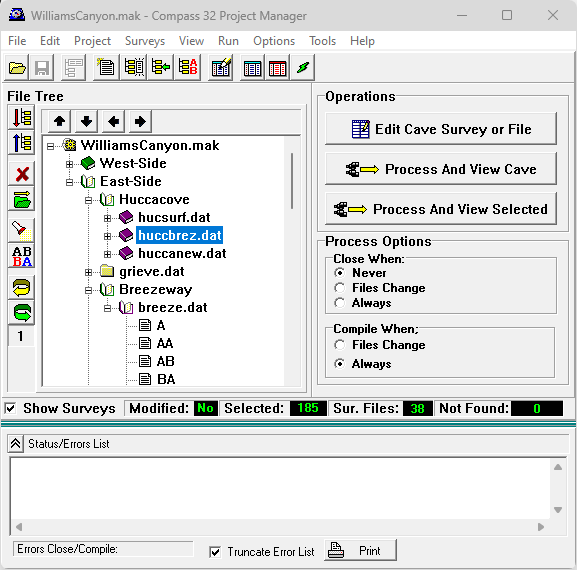Viewport: 577px width, 570px height.
Task: Click the AB BA sort icon
Action: [x=21, y=256]
